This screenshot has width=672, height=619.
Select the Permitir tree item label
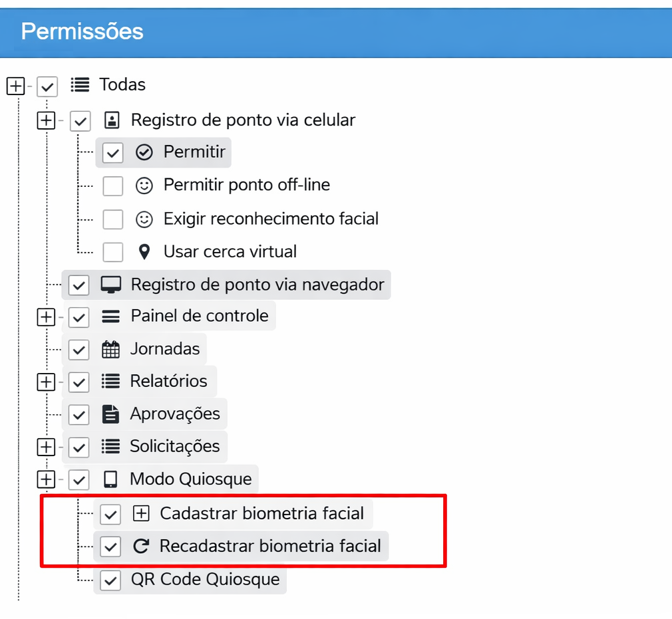[x=194, y=152]
